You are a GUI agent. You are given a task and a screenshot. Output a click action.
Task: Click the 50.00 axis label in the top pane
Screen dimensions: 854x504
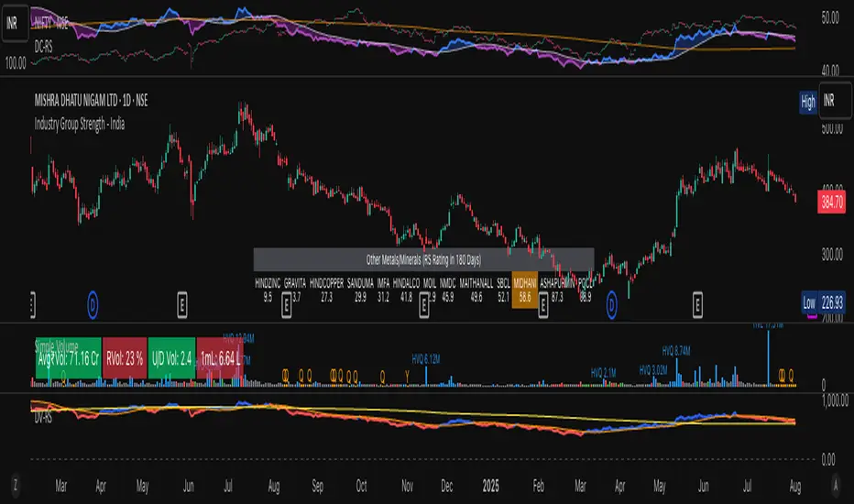[x=830, y=17]
